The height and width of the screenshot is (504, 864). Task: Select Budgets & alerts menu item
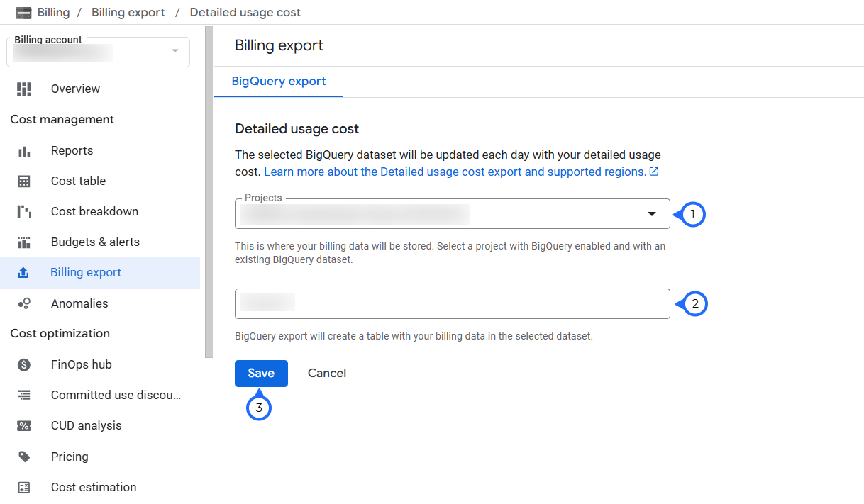point(100,242)
